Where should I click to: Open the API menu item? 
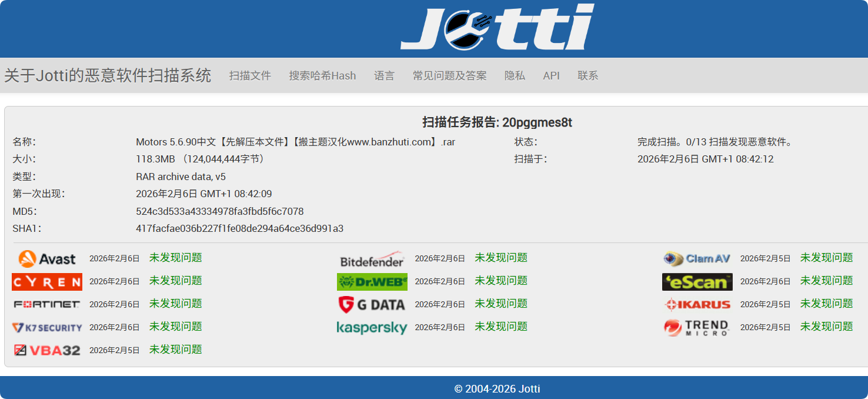pyautogui.click(x=551, y=75)
